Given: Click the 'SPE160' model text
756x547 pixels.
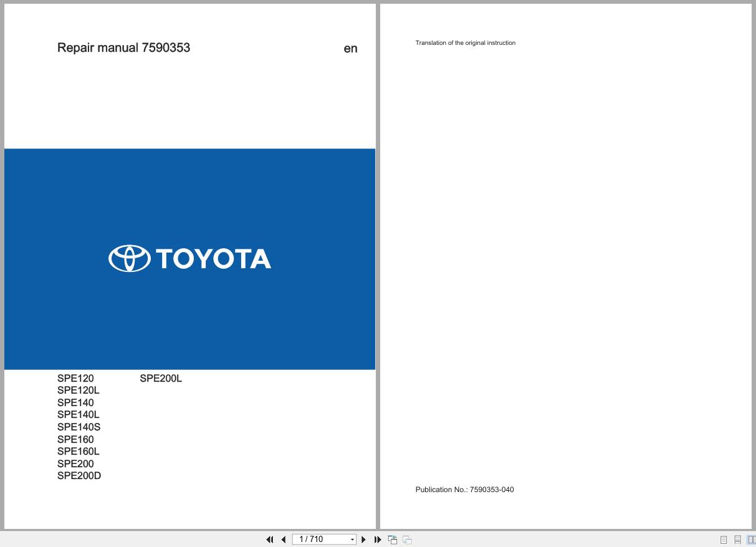Looking at the screenshot, I should (x=75, y=439).
